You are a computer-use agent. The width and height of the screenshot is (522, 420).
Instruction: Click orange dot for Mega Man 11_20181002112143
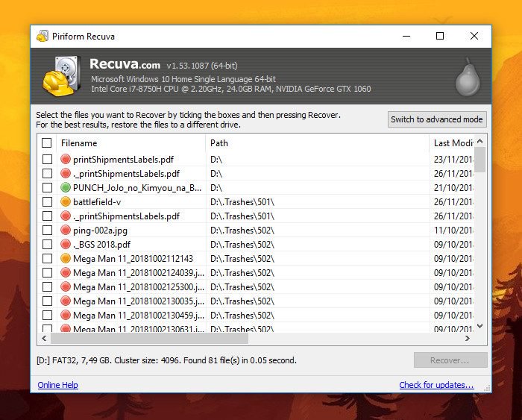coord(66,258)
